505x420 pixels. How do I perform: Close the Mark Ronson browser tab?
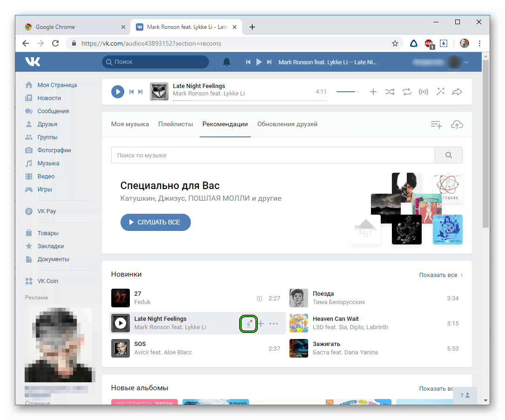coord(235,27)
